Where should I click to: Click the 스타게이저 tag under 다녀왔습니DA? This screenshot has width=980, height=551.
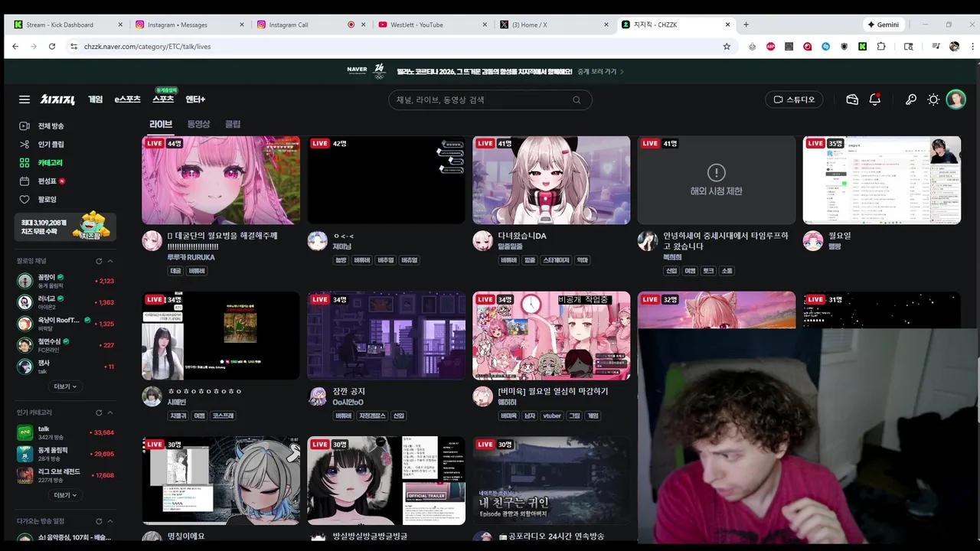[556, 260]
